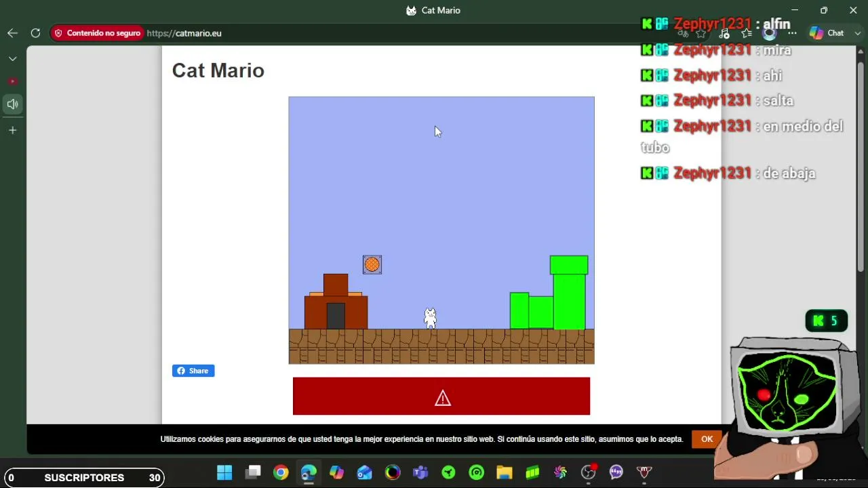Open the green spiral circle app on taskbar
Viewport: 868px width, 488px height.
(477, 472)
